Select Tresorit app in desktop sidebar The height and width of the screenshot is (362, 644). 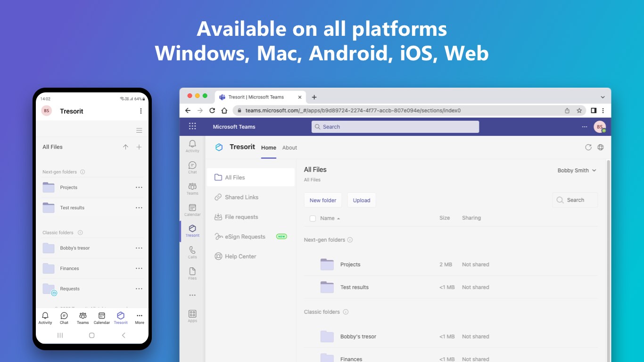(192, 231)
